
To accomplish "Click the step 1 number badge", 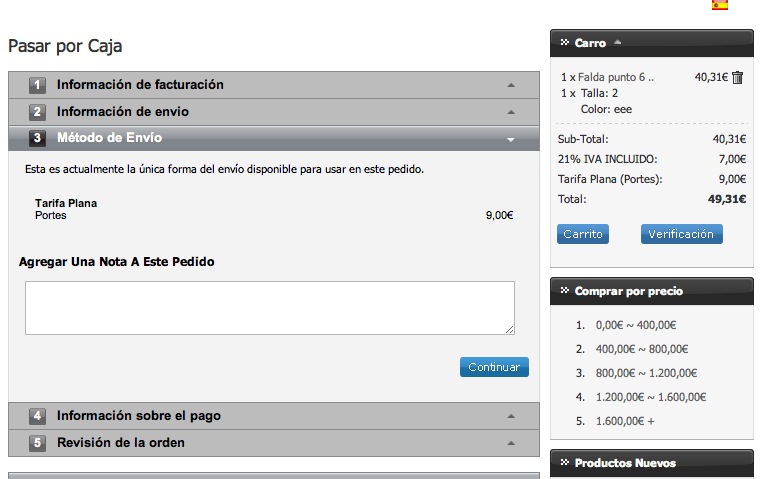I will (37, 85).
